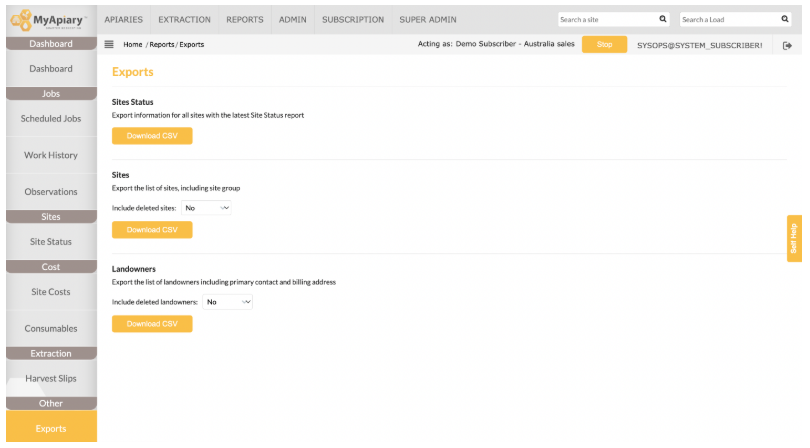The height and width of the screenshot is (448, 810).
Task: Go to Reports breadcrumb
Action: [162, 44]
